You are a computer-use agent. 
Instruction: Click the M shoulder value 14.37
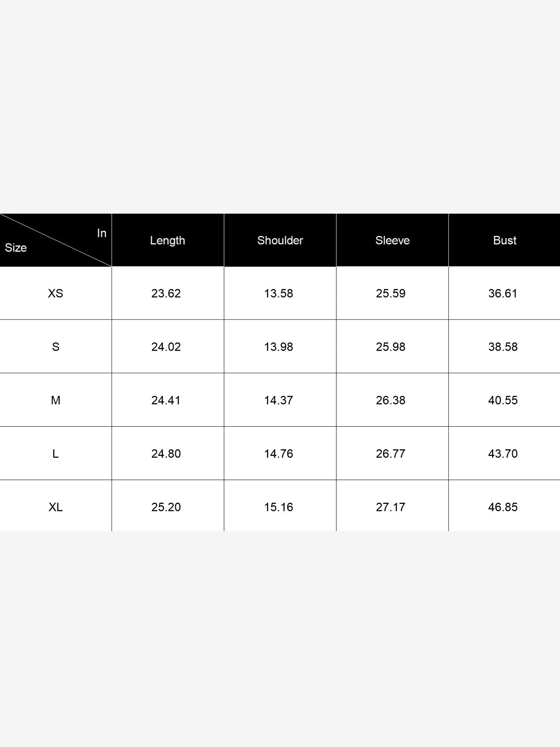(279, 400)
